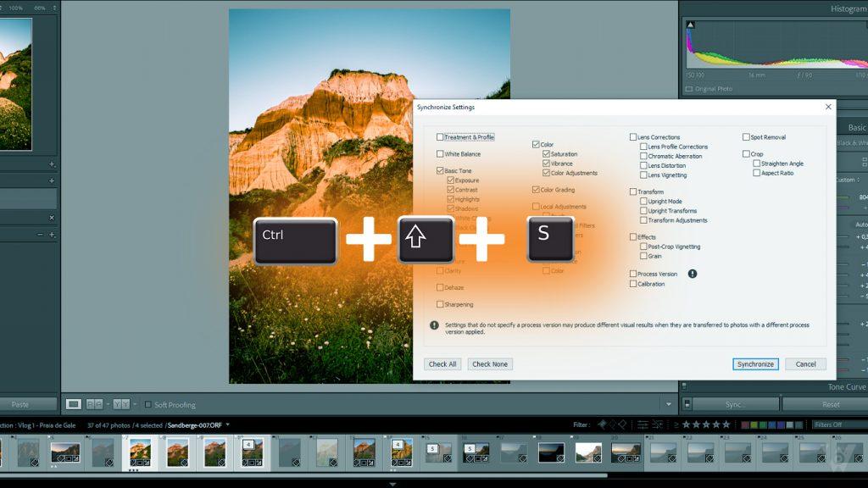Check the Process Version option

point(632,274)
